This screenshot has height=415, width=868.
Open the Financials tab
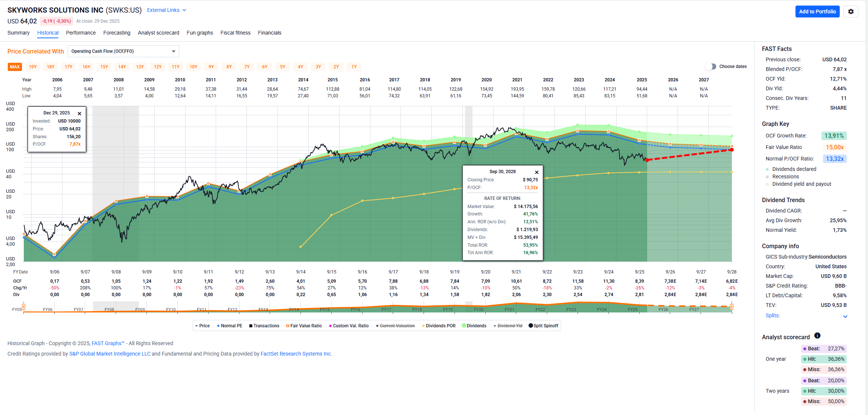pyautogui.click(x=269, y=33)
